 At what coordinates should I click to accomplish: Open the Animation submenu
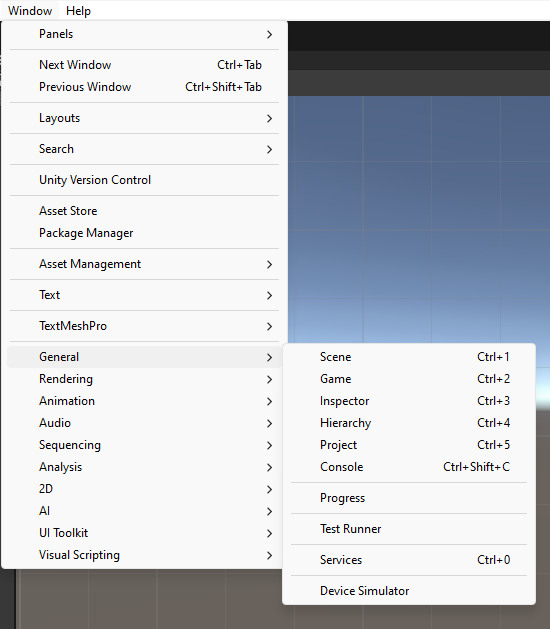(144, 401)
